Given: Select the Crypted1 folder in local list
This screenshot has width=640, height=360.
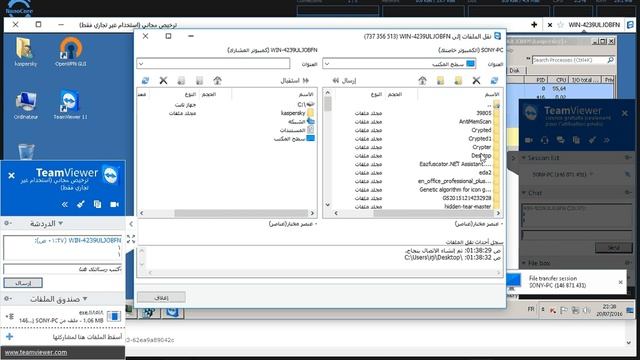Looking at the screenshot, I should click(480, 139).
